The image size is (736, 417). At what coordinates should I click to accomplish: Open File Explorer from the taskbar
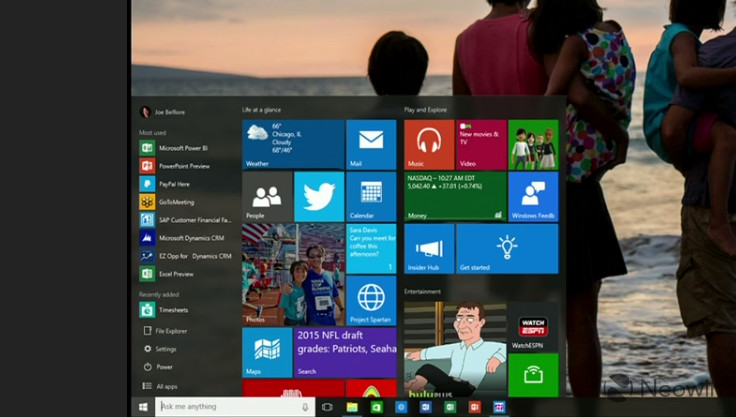352,407
